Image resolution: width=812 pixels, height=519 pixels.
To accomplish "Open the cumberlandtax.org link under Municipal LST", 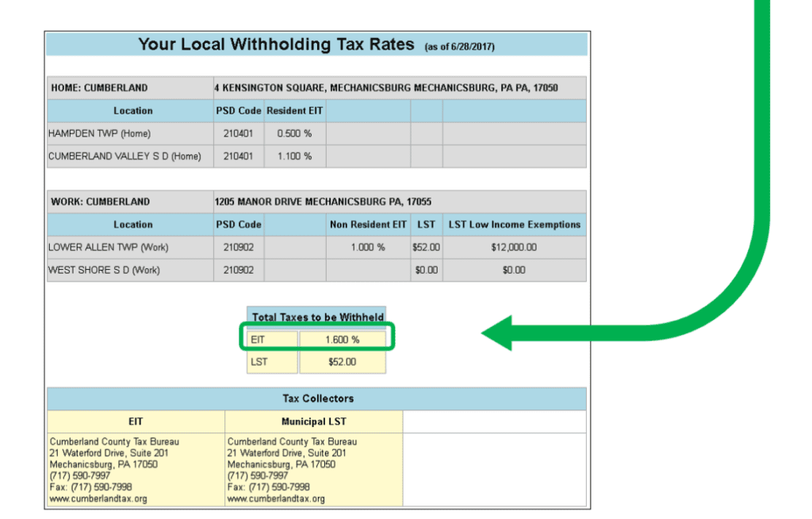I will pyautogui.click(x=276, y=499).
